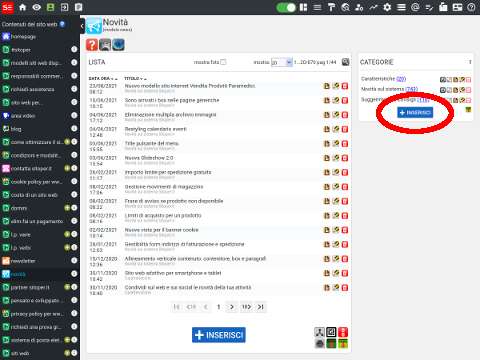Open 'homepage' in the sidebar
The width and height of the screenshot is (480, 360).
pos(23,37)
